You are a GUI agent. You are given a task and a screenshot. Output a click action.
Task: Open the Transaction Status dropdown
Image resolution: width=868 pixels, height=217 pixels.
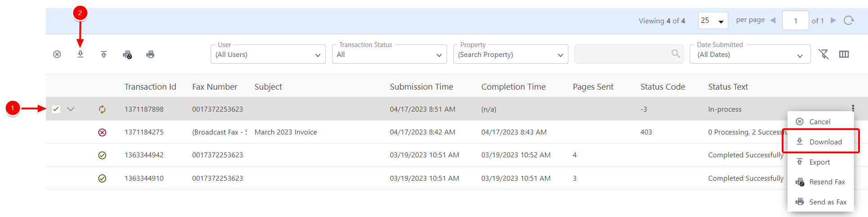point(389,55)
